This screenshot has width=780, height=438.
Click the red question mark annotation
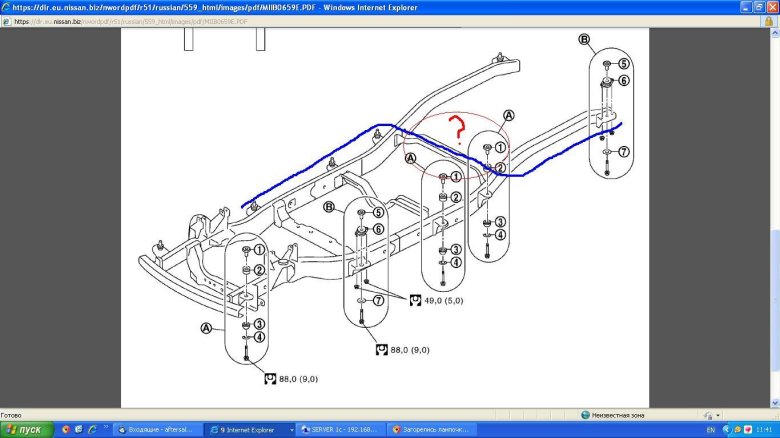458,129
